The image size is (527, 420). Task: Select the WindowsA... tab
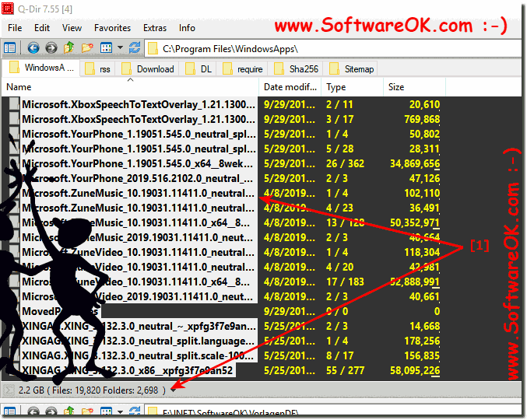pos(42,68)
